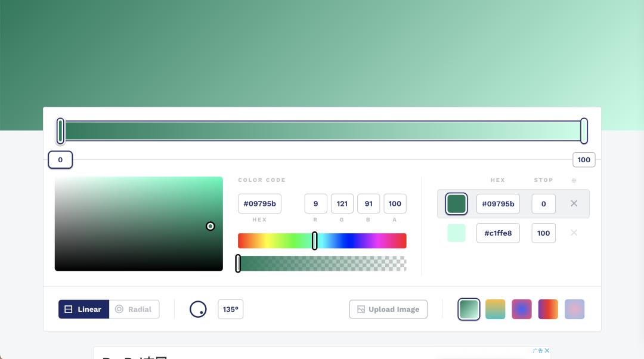Close the ad with the X icon

[x=547, y=351]
